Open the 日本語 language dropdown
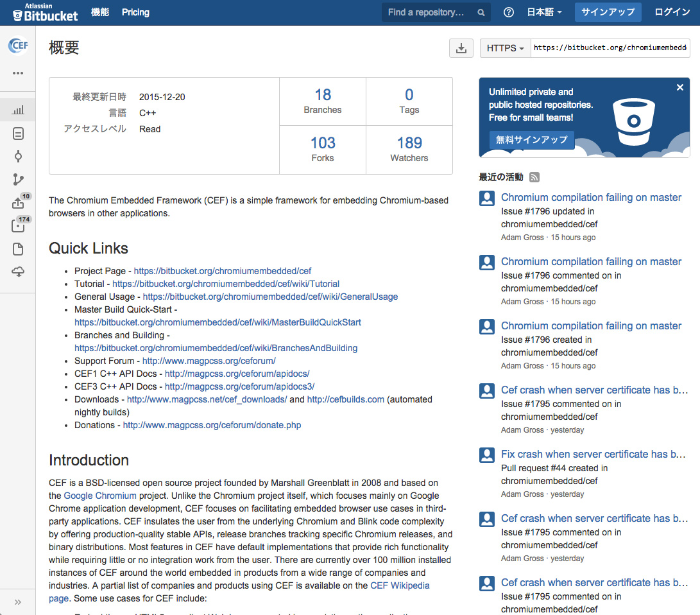The width and height of the screenshot is (700, 615). (544, 12)
